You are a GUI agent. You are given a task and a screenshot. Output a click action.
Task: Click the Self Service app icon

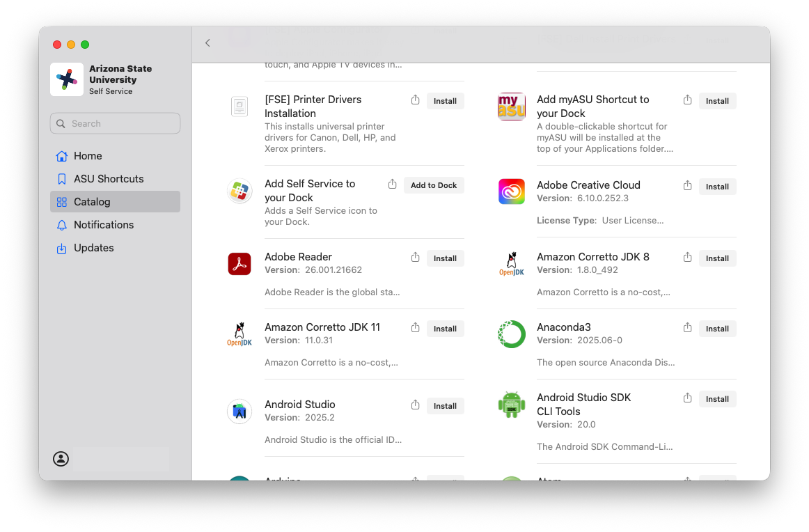point(239,191)
